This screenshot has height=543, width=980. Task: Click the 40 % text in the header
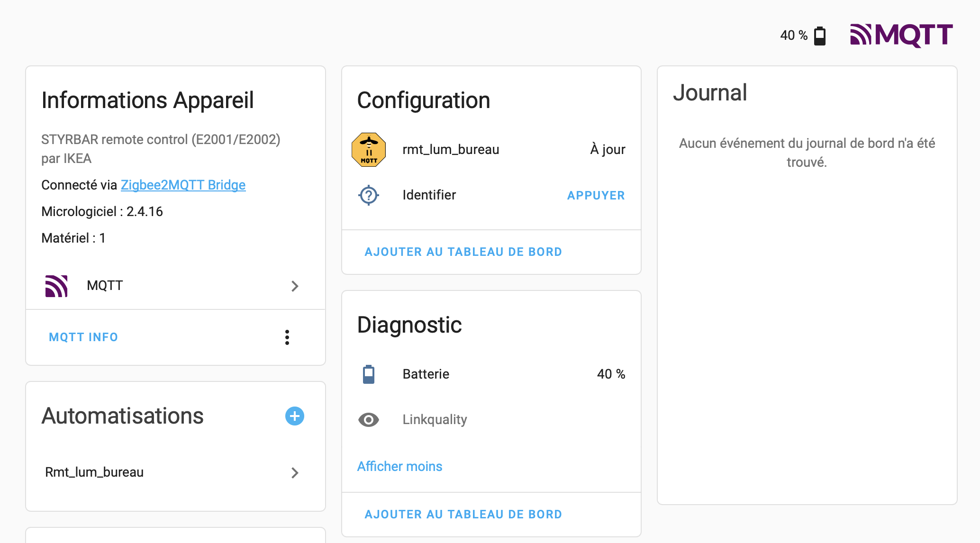(x=794, y=36)
